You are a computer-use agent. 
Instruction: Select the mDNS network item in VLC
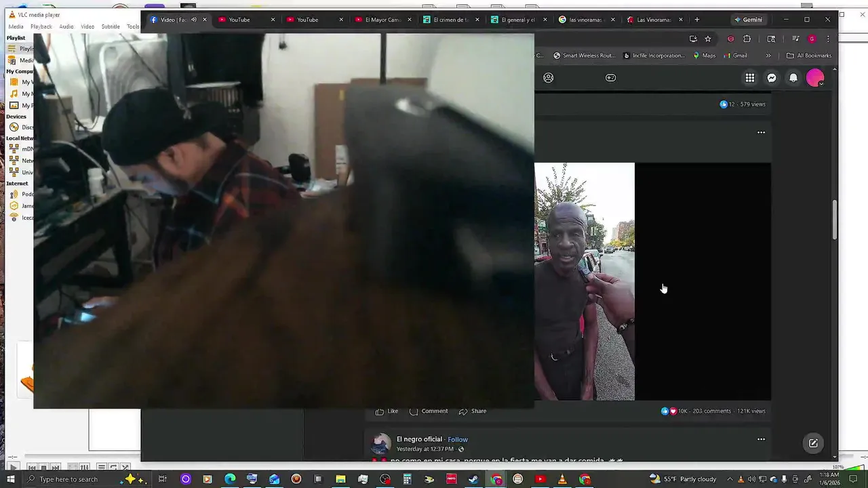[20, 149]
